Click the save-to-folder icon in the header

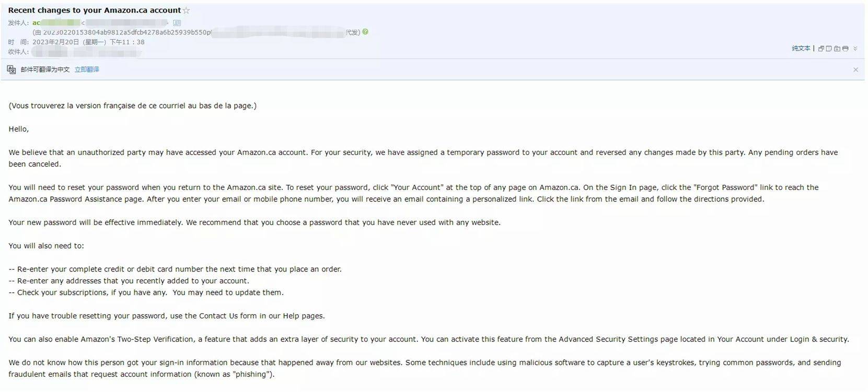(837, 49)
